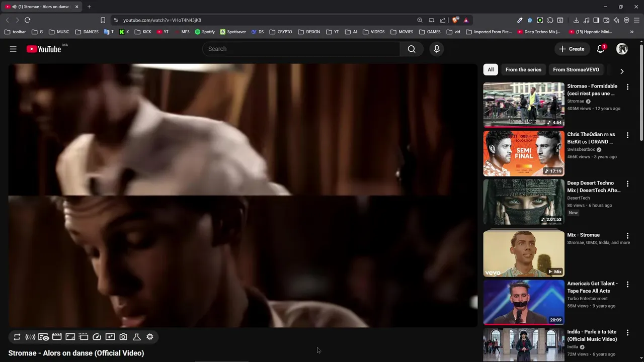This screenshot has width=644, height=362.
Task: Take a screenshot with the camera icon
Action: tap(123, 337)
